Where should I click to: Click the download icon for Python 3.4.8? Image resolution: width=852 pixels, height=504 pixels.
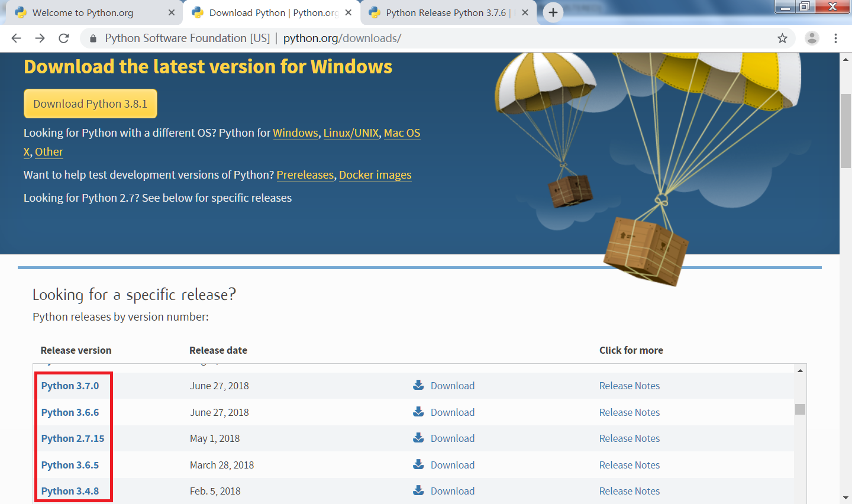(x=418, y=490)
